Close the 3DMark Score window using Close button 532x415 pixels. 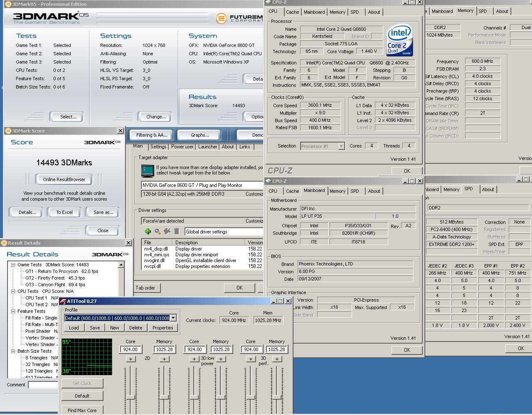click(x=103, y=231)
